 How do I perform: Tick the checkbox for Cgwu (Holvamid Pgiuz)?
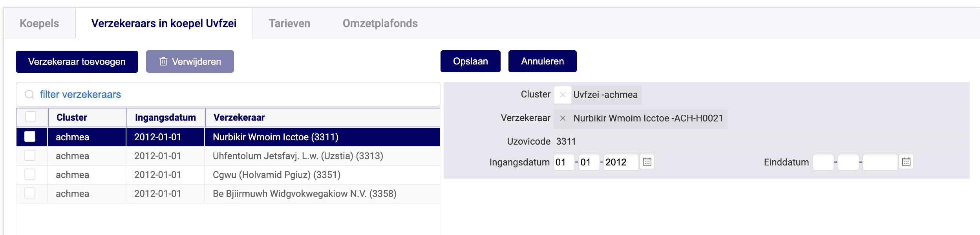30,174
